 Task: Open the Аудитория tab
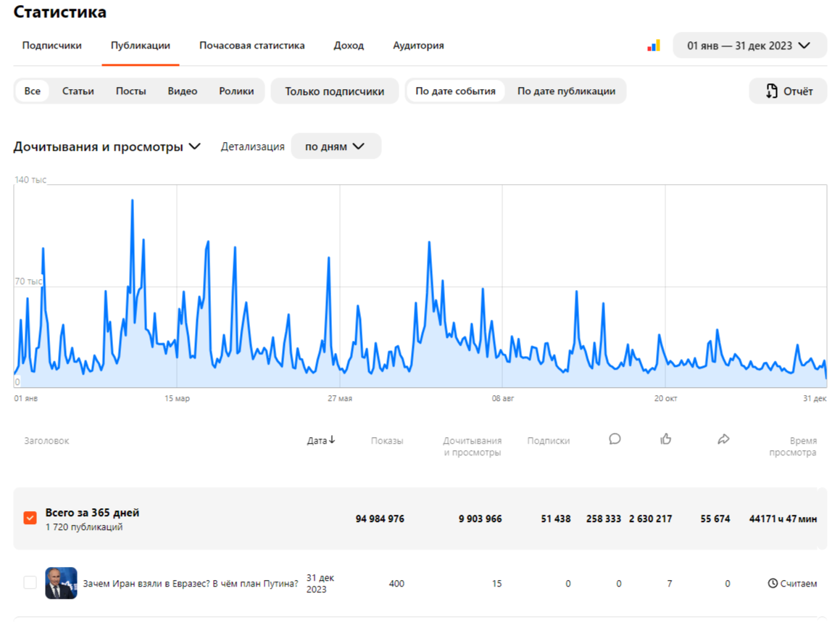click(418, 46)
